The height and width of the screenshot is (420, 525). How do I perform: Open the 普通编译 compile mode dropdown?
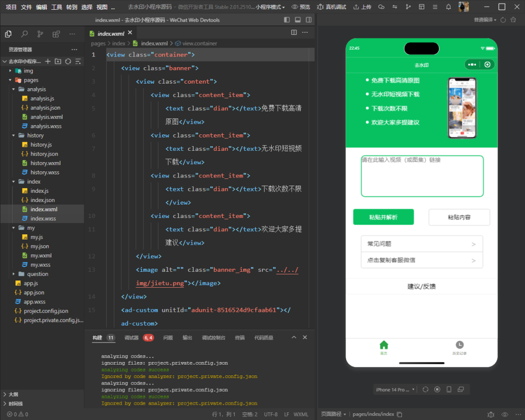click(485, 20)
